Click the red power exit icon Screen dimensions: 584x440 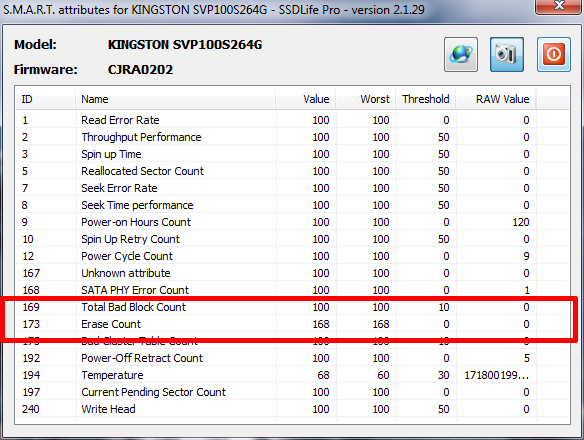click(553, 54)
